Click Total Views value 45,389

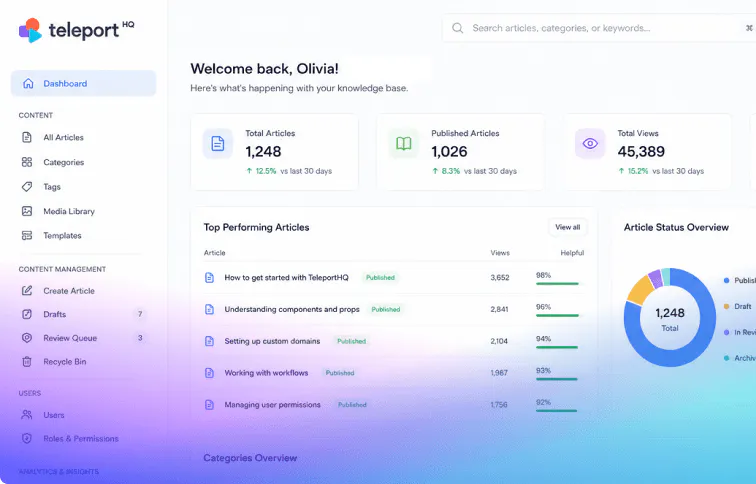point(641,152)
